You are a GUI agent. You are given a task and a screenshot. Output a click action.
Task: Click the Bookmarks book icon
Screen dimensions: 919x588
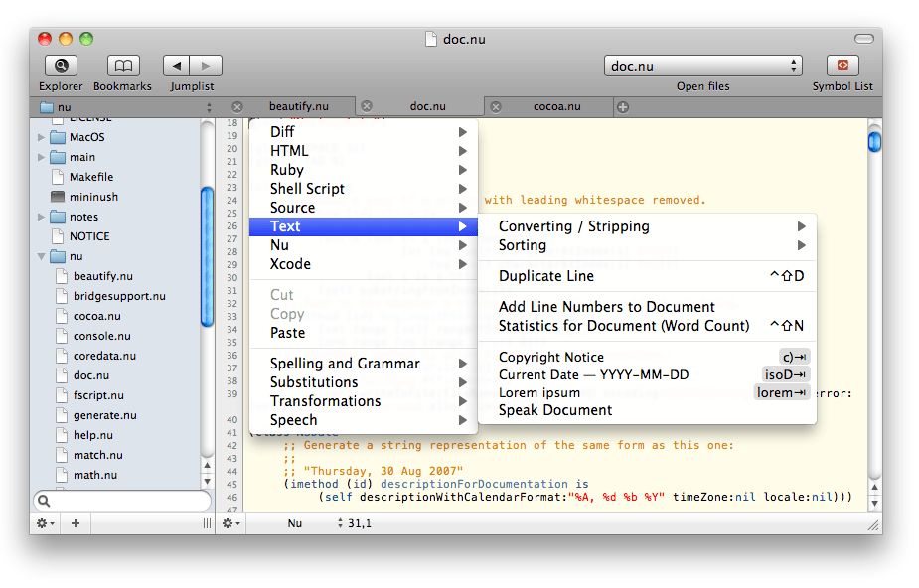(x=123, y=66)
